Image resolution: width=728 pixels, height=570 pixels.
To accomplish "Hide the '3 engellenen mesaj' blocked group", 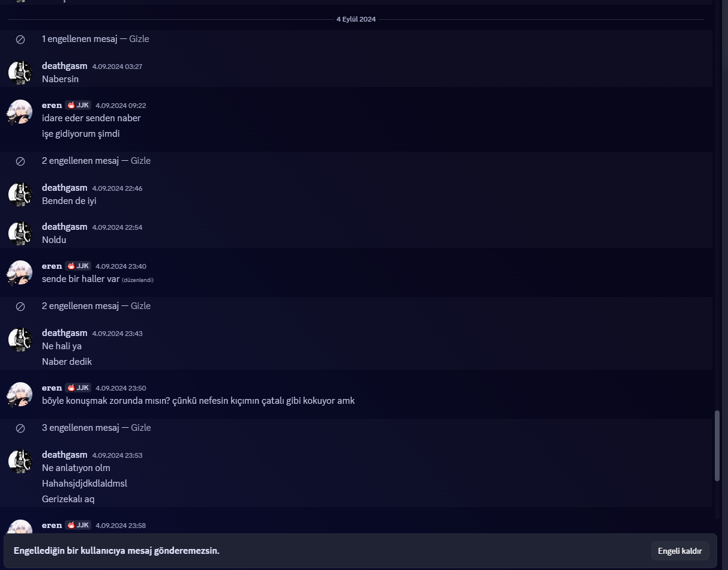I will pyautogui.click(x=140, y=428).
